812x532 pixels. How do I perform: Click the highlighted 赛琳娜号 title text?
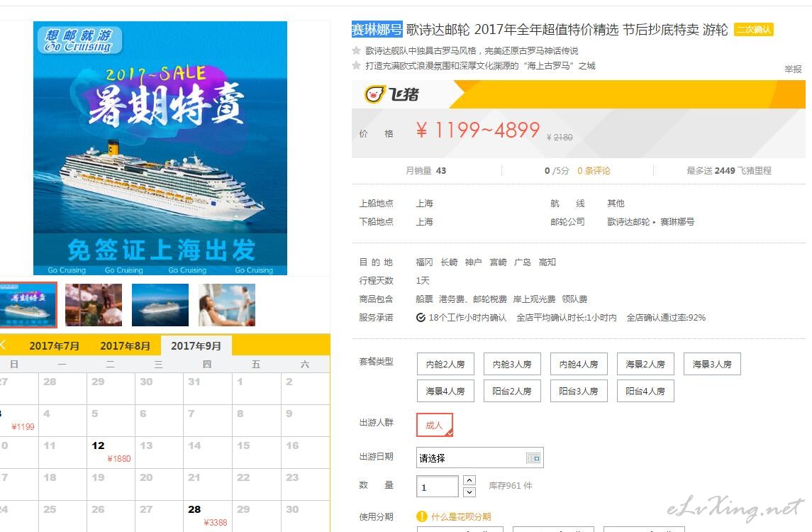pyautogui.click(x=377, y=30)
